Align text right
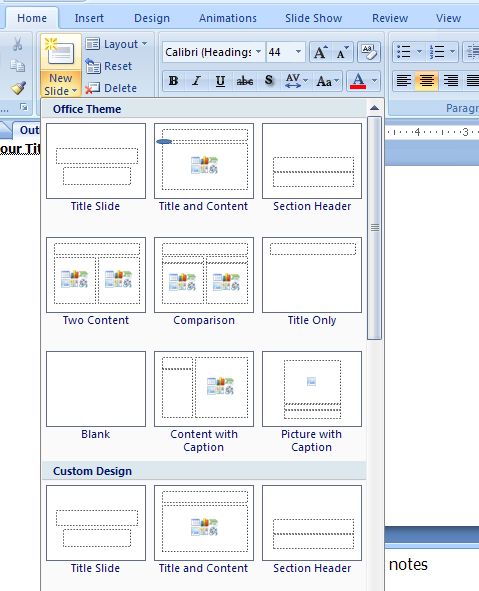 450,81
